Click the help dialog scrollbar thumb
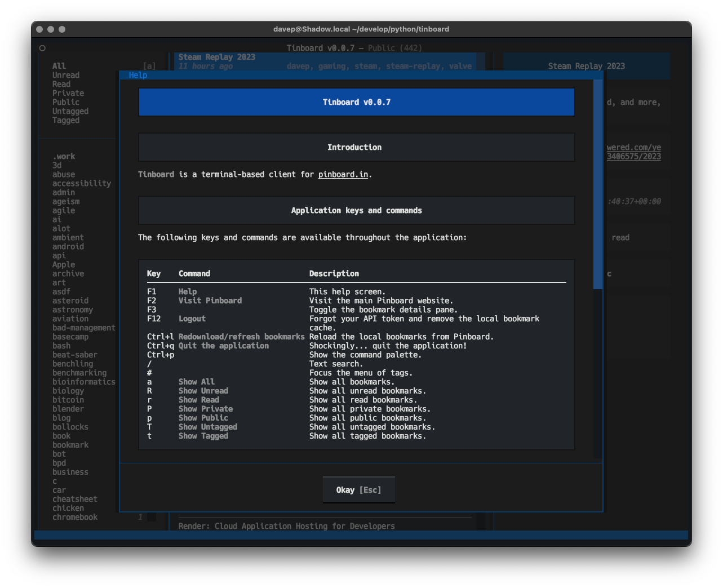Image resolution: width=723 pixels, height=588 pixels. (x=598, y=184)
